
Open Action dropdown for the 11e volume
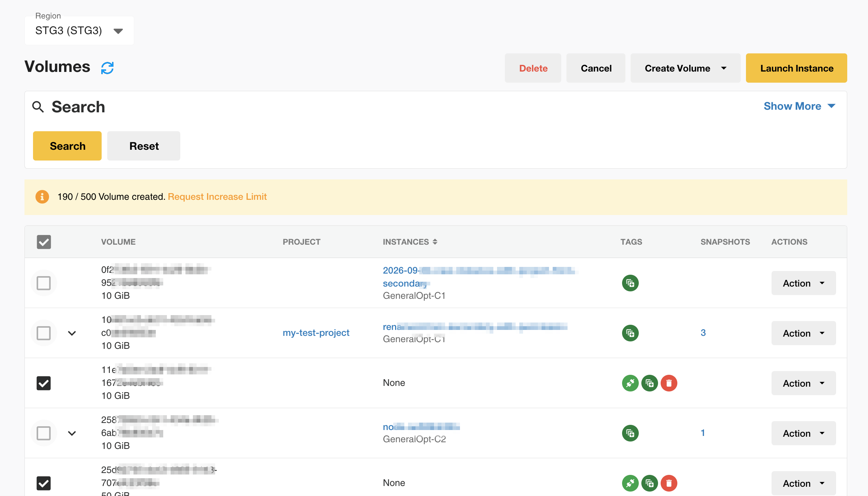[x=803, y=383]
